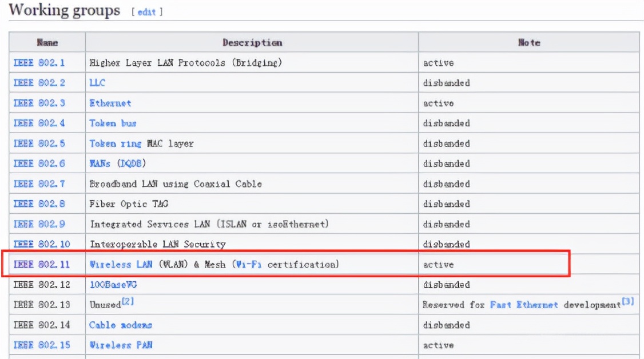644x359 pixels.
Task: Click the edit link beside Working groups
Action: pyautogui.click(x=146, y=13)
